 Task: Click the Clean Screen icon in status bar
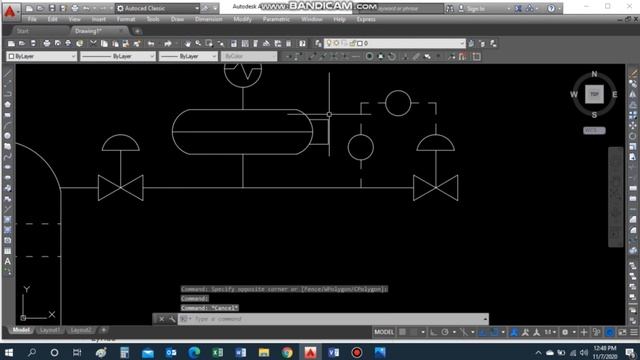[x=622, y=332]
